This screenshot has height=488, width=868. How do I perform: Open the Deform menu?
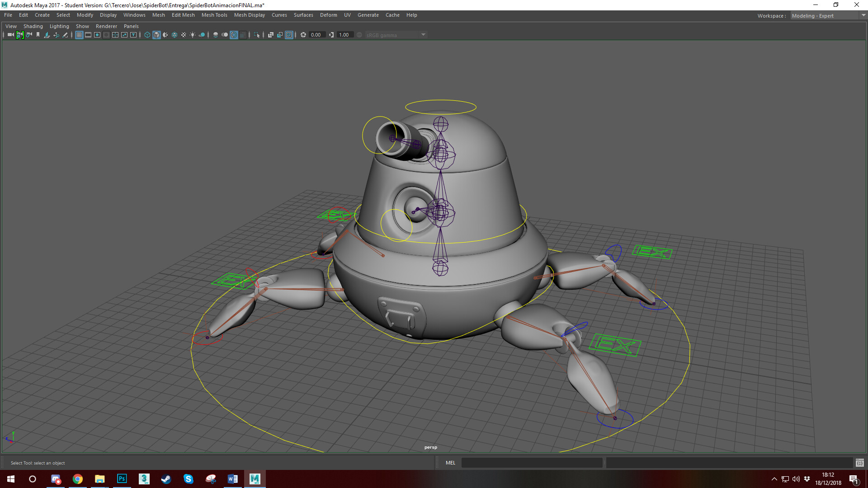click(x=328, y=15)
